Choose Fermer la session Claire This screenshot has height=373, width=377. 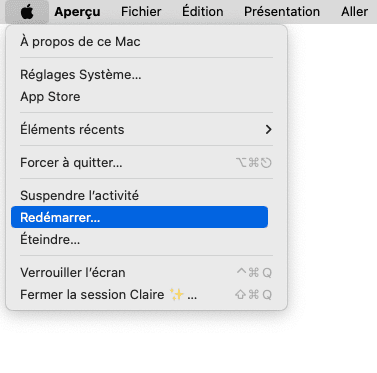(x=139, y=295)
